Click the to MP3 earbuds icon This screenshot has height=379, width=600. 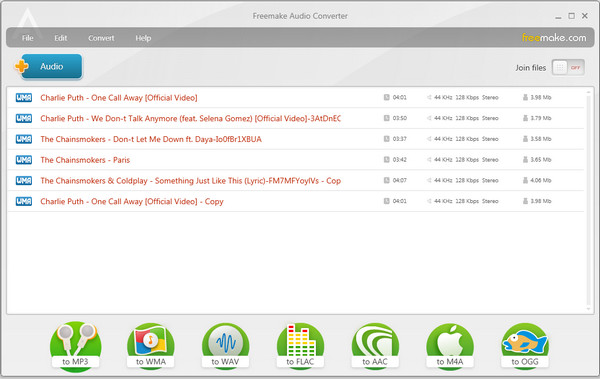(75, 346)
